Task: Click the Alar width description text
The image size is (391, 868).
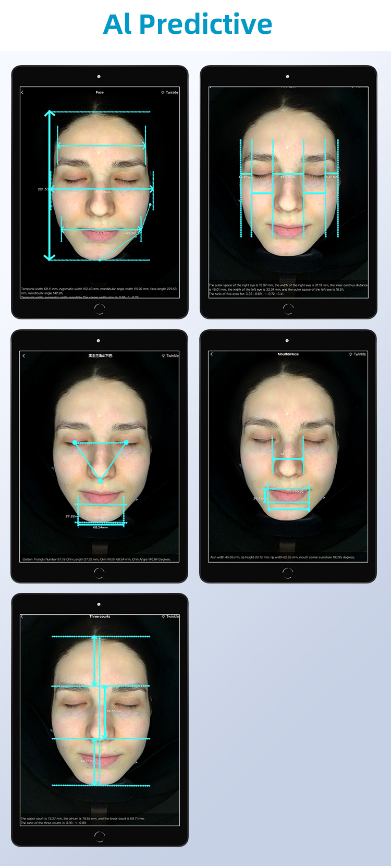Action: [282, 557]
